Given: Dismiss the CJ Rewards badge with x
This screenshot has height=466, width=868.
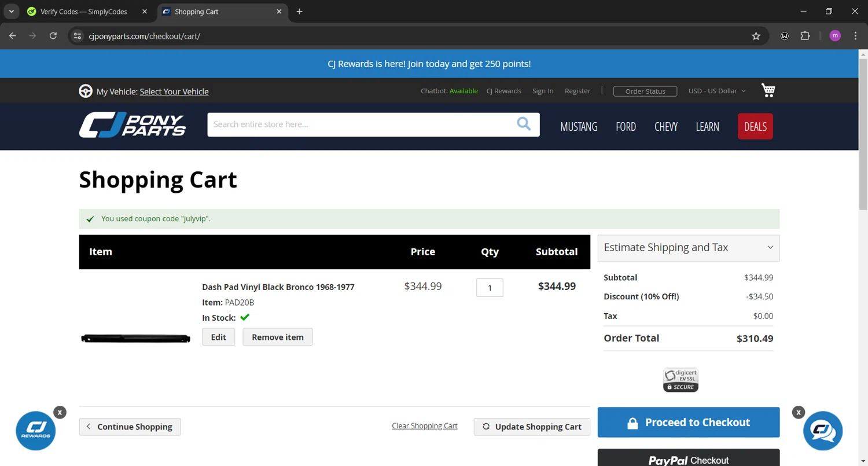Looking at the screenshot, I should 60,412.
